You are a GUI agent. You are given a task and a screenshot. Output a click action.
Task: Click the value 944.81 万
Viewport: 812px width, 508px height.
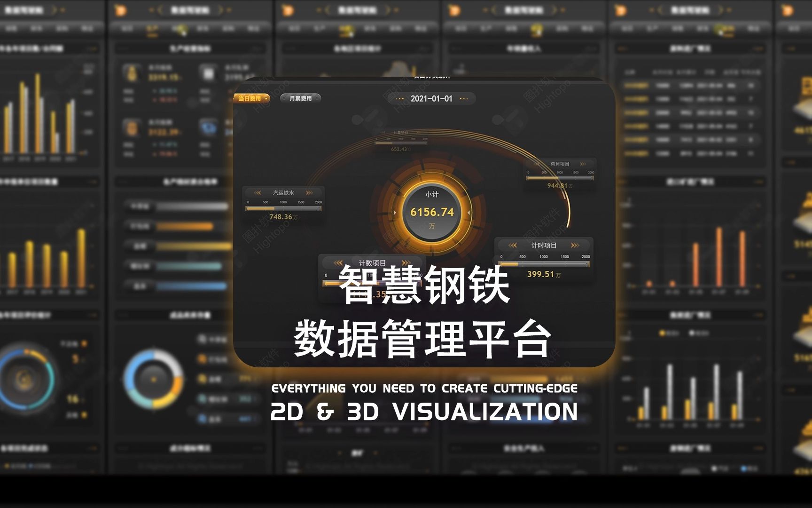[x=560, y=186]
